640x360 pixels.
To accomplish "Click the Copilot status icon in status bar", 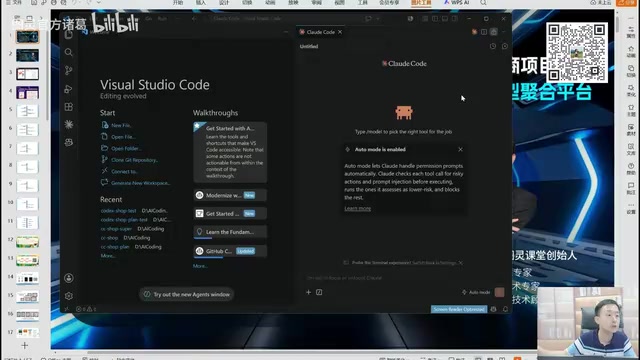I will [493, 309].
